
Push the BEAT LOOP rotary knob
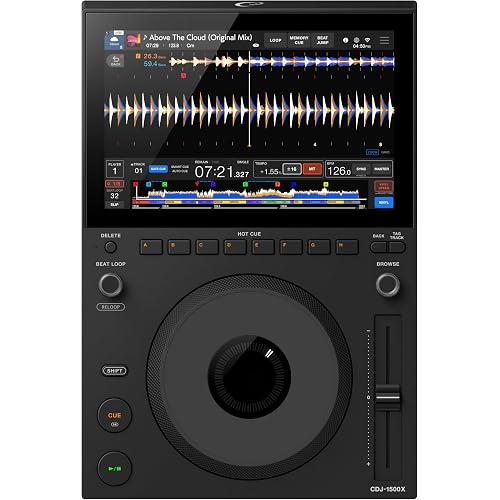(111, 285)
